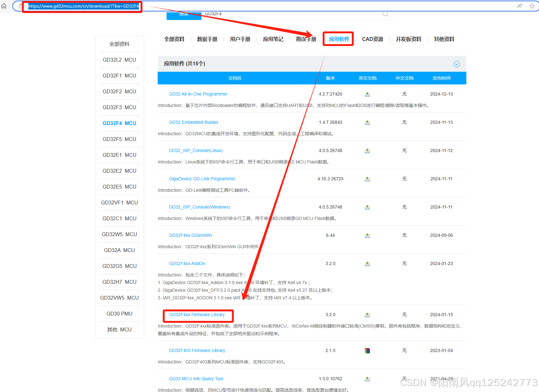Open the GD32_ISP_Console(Linux) link
539x392 pixels.
coord(196,150)
